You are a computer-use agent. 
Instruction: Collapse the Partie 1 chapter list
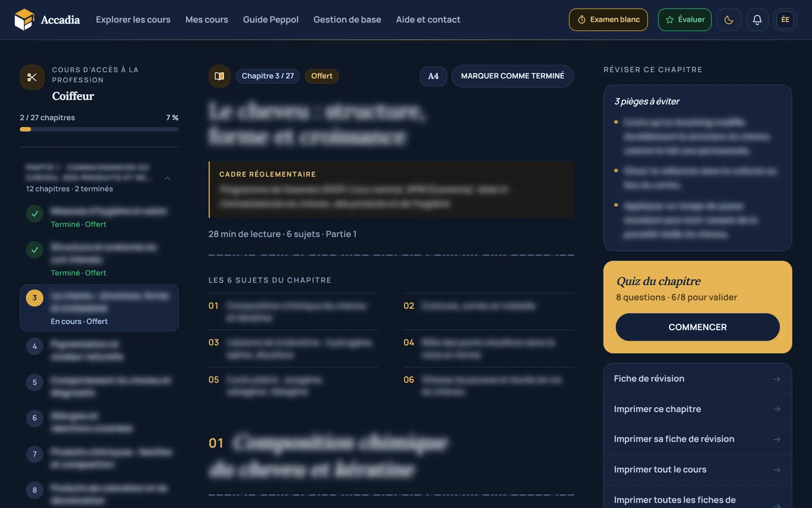[167, 178]
